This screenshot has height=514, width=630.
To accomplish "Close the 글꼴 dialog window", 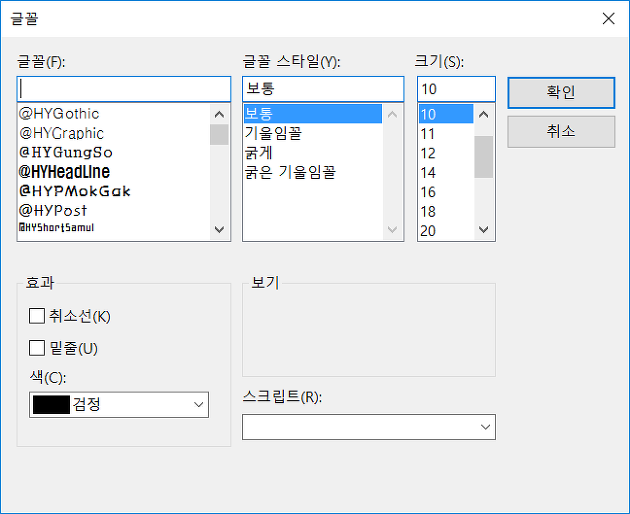I will pos(608,18).
